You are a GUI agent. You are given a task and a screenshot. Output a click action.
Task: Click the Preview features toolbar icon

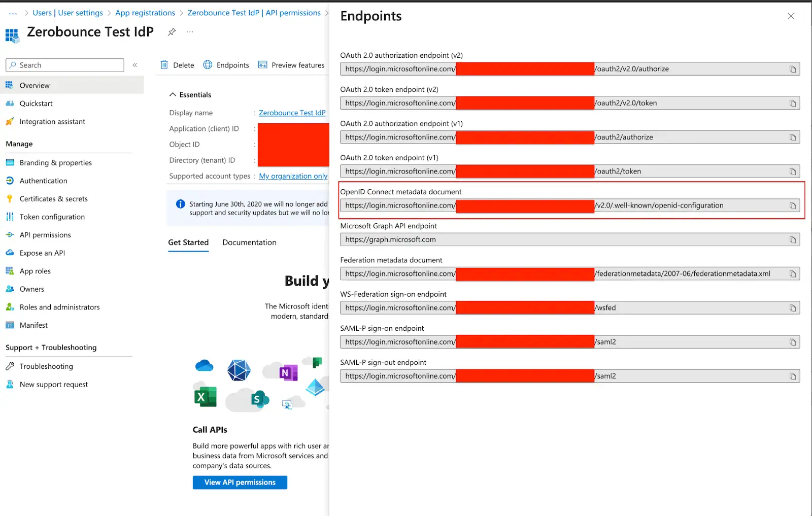point(262,65)
